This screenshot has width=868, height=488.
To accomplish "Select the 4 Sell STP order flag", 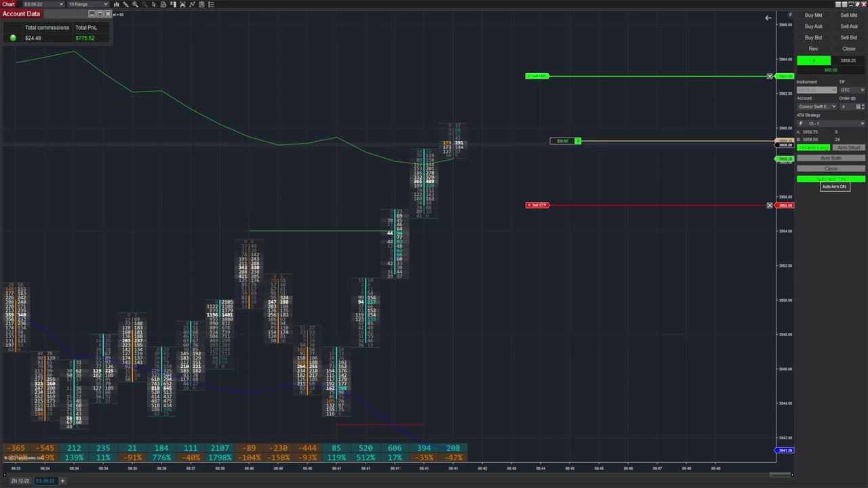I will coord(537,205).
